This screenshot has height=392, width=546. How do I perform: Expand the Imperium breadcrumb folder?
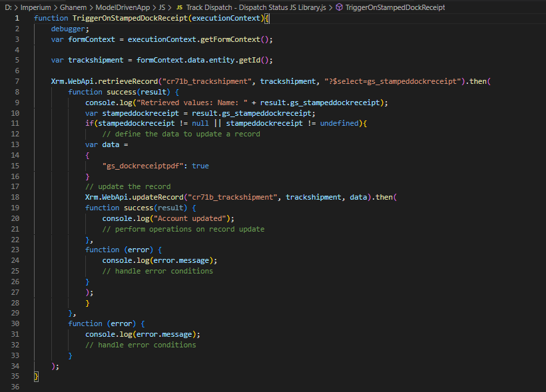[x=37, y=7]
